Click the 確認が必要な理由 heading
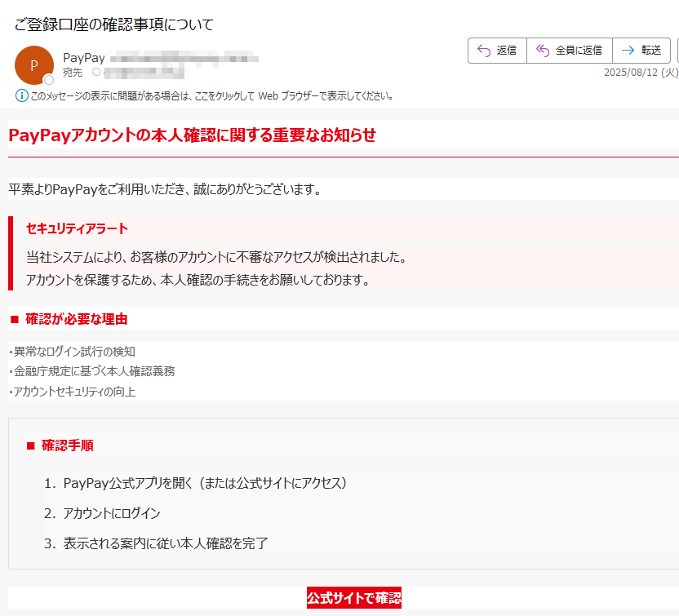This screenshot has width=679, height=616. coord(76,319)
